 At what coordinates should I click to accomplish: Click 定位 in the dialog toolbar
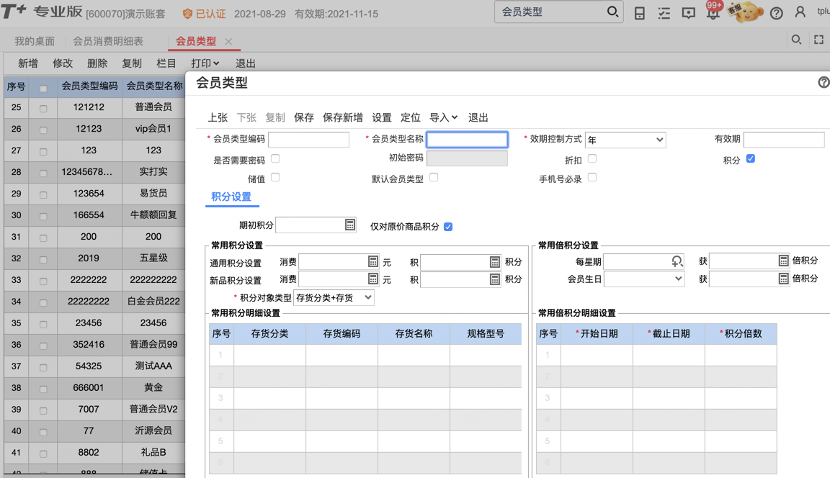pos(410,118)
